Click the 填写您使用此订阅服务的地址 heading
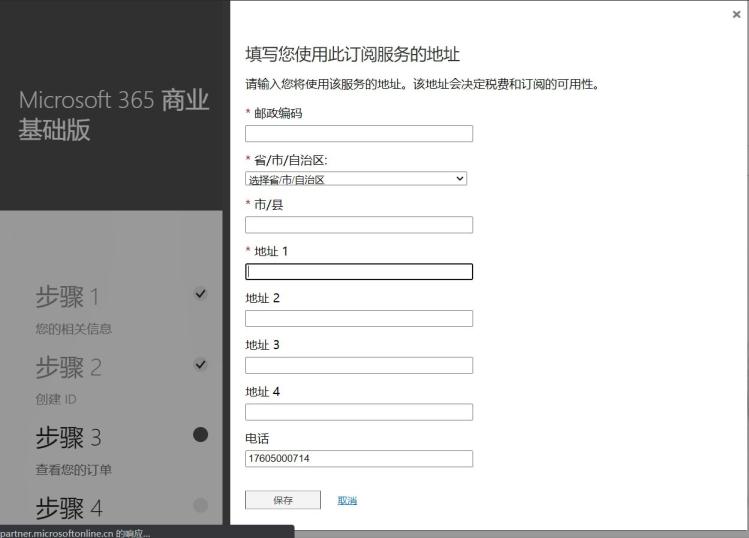Viewport: 749px width, 538px height. click(353, 54)
